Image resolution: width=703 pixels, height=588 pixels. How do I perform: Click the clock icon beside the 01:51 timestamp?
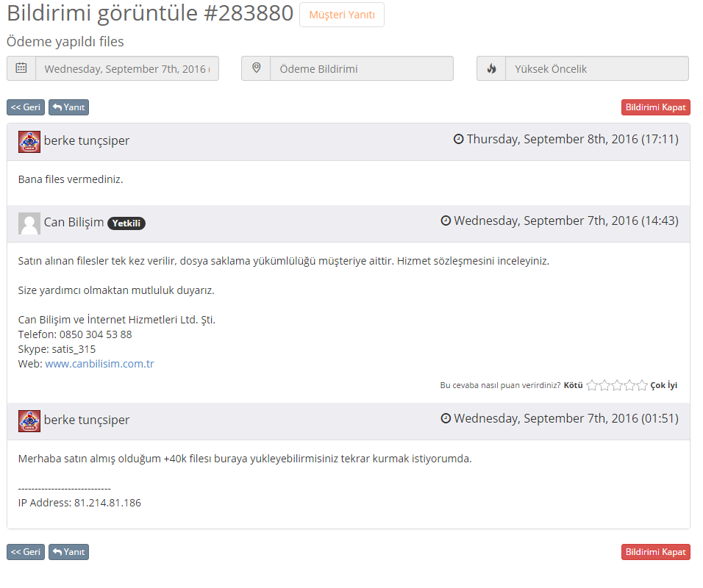click(x=446, y=418)
